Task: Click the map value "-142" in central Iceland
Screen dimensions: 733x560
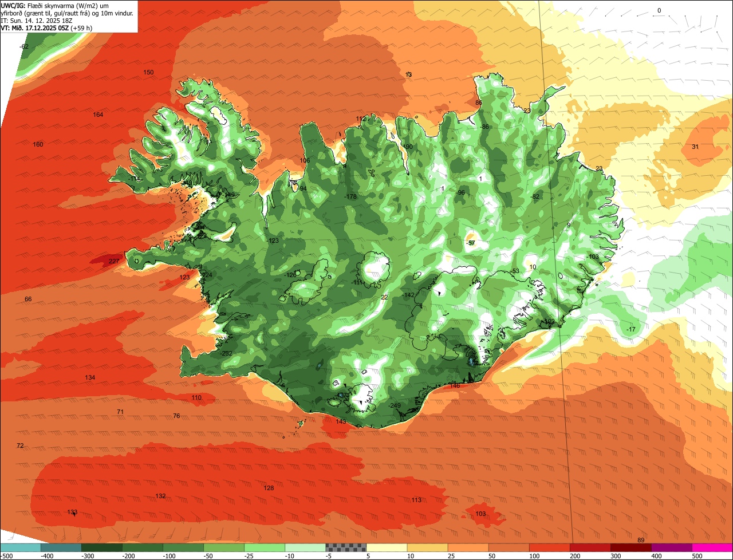Action: pyautogui.click(x=408, y=295)
